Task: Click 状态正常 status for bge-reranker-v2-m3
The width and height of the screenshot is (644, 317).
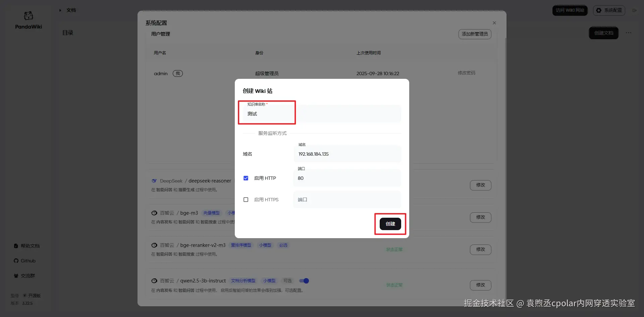Action: 394,250
